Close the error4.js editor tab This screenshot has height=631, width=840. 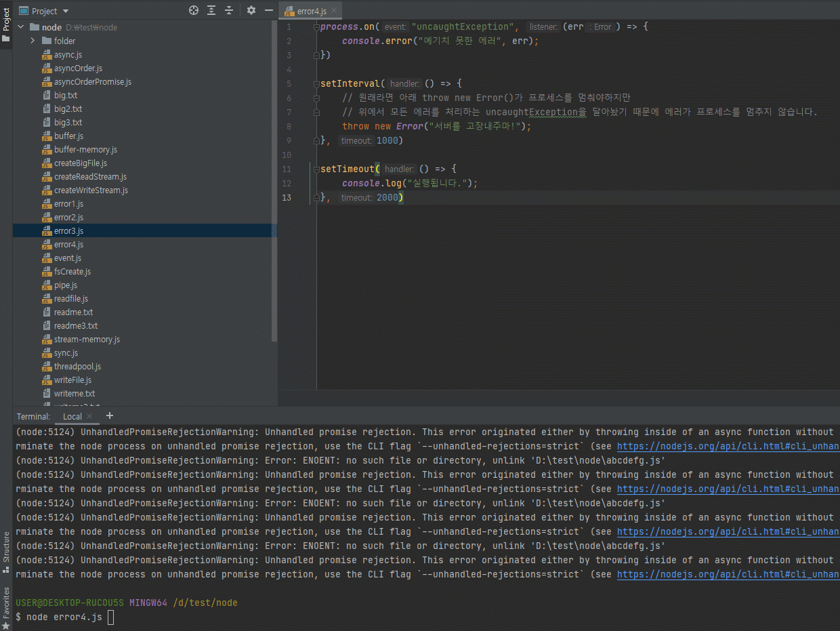point(334,11)
